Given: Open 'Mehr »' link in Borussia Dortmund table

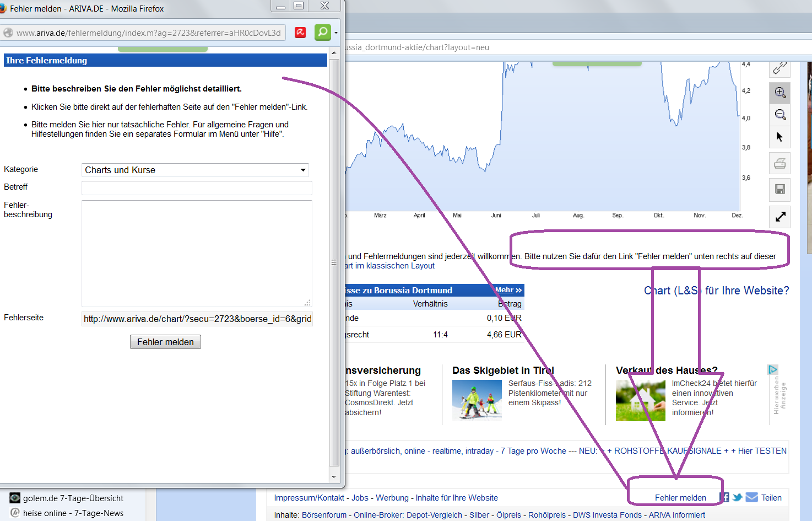Looking at the screenshot, I should [x=508, y=290].
